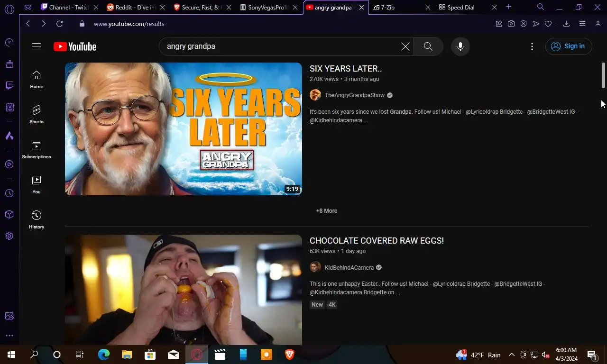The height and width of the screenshot is (364, 607).
Task: Go forward with the browser forward arrow
Action: pyautogui.click(x=44, y=24)
